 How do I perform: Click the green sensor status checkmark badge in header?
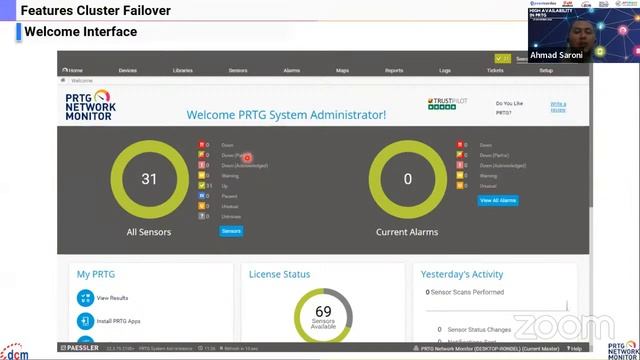[x=502, y=59]
